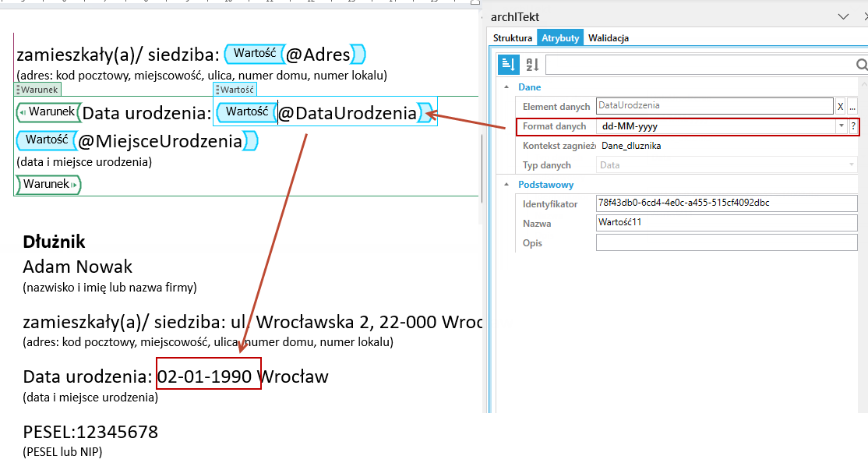Open the Struktura tab

(x=513, y=38)
